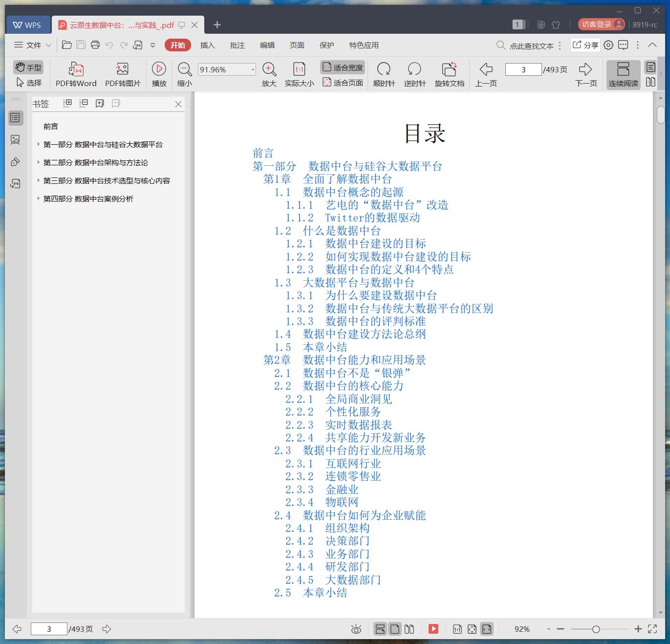Open the settings gear icon in the top right
This screenshot has width=670, height=644.
pos(608,45)
